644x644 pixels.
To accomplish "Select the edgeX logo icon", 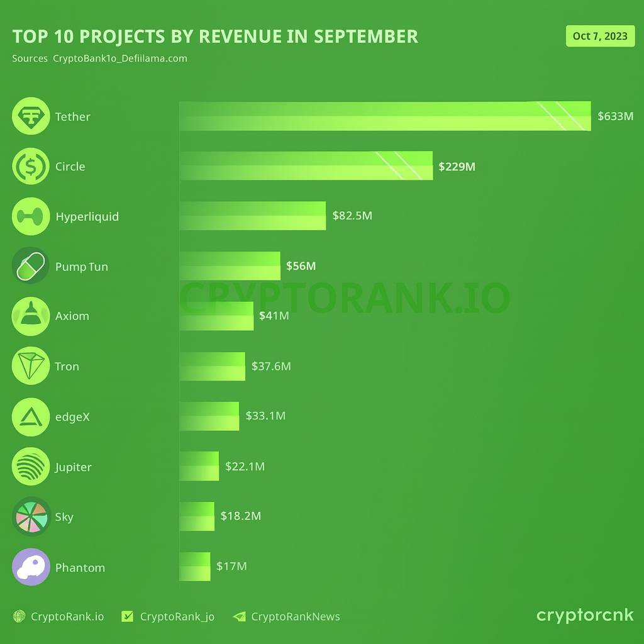I will 30,416.
